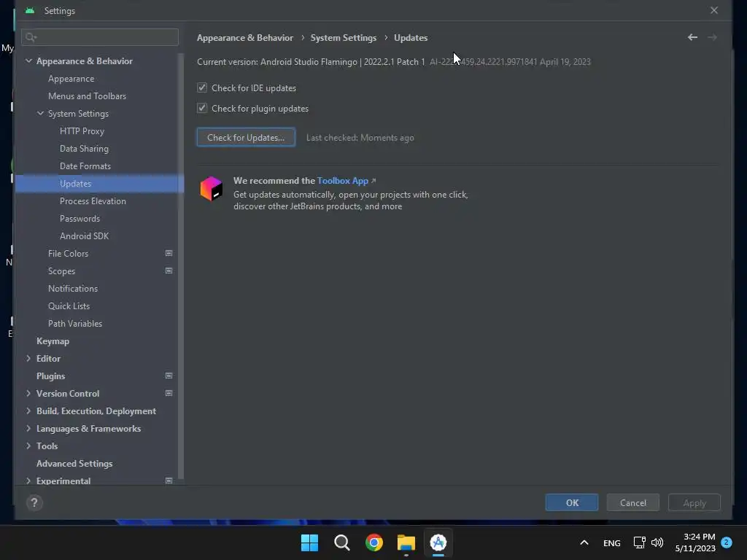This screenshot has height=560, width=747.
Task: Open Process Elevation settings
Action: (x=93, y=201)
